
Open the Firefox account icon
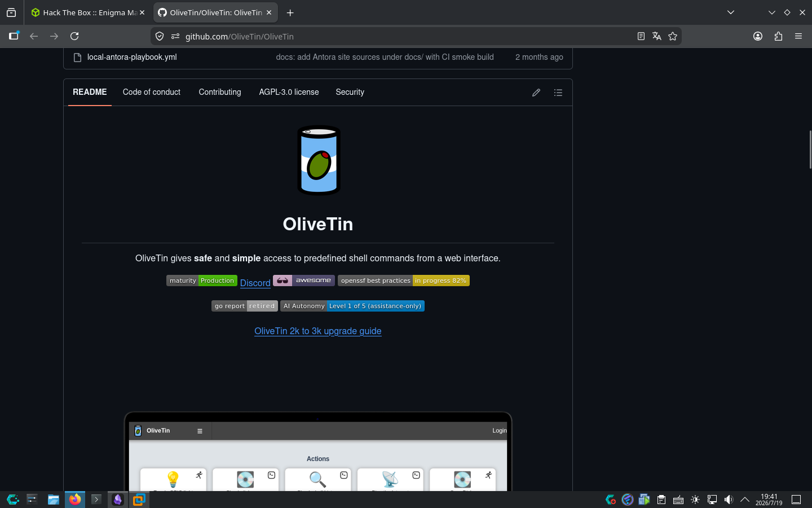[x=758, y=36]
